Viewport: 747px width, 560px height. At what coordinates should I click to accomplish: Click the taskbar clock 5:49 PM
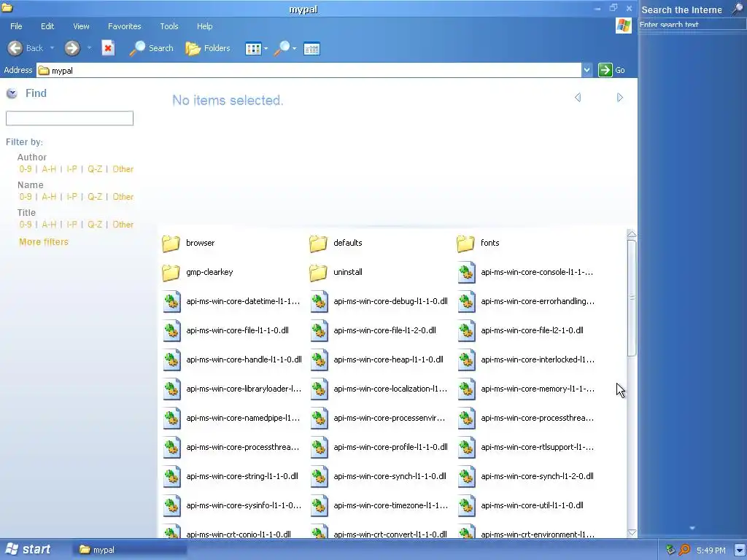click(711, 551)
